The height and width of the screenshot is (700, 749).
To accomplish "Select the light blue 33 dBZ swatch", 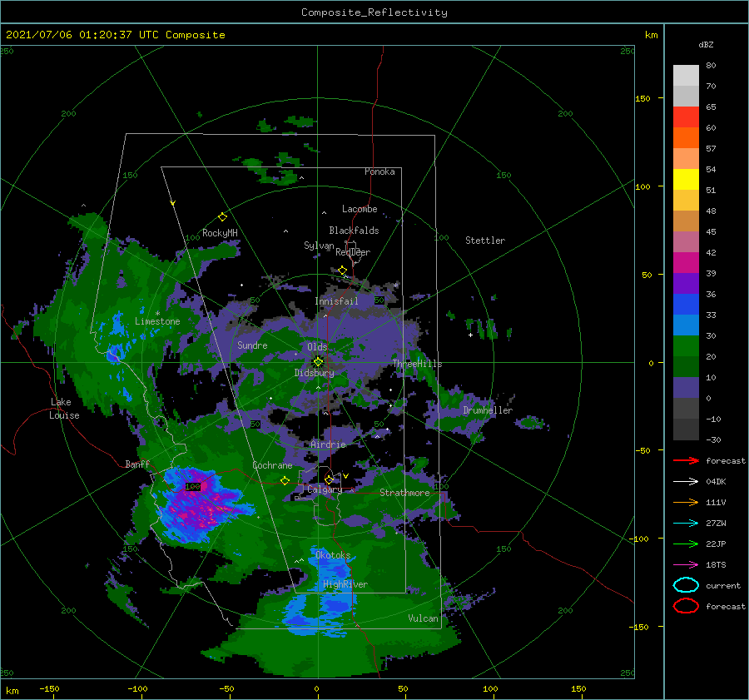I will [x=686, y=325].
